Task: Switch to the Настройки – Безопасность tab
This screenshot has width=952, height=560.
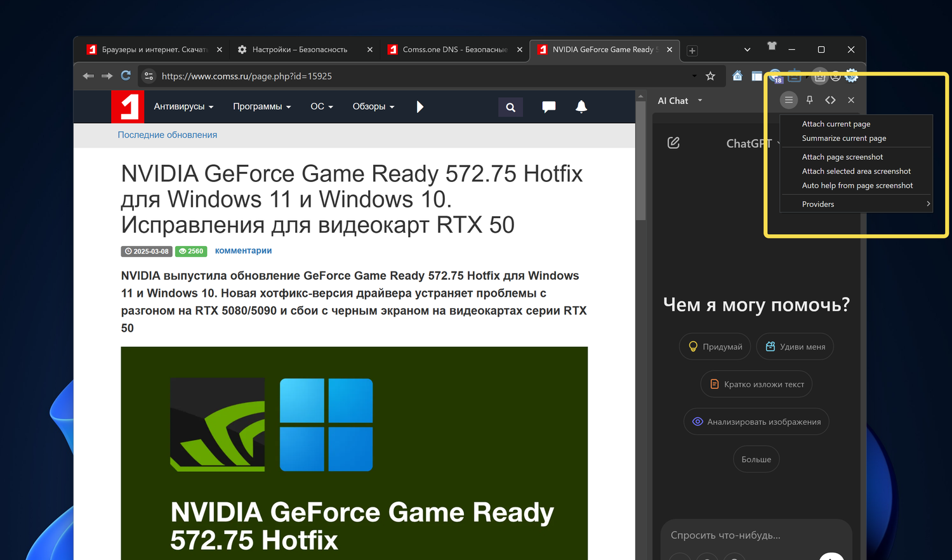Action: (x=300, y=49)
